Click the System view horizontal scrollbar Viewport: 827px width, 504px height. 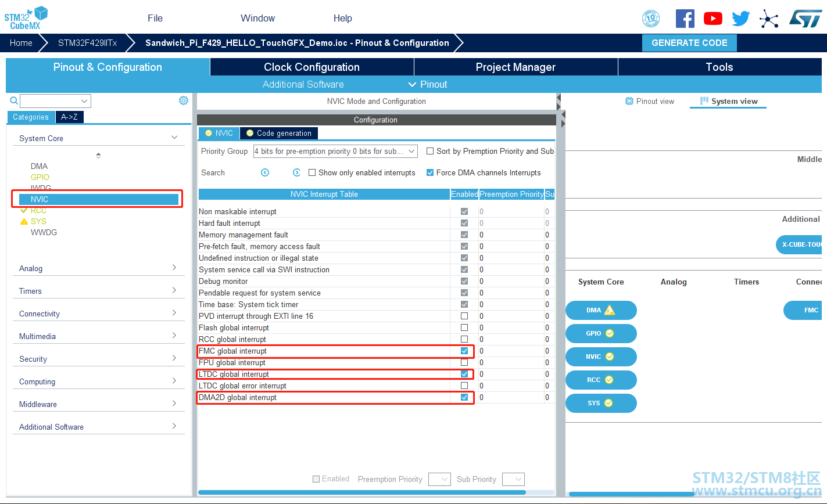click(x=632, y=494)
